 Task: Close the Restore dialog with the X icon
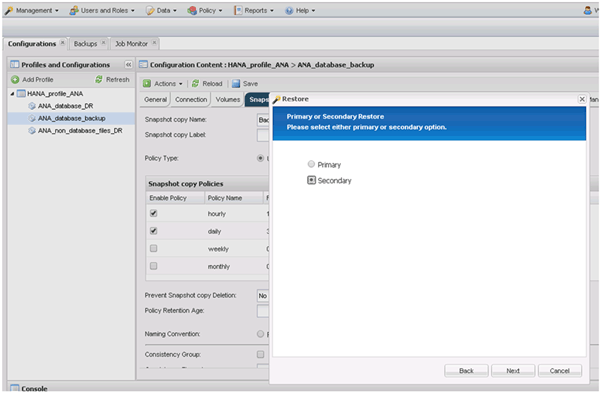click(x=582, y=99)
